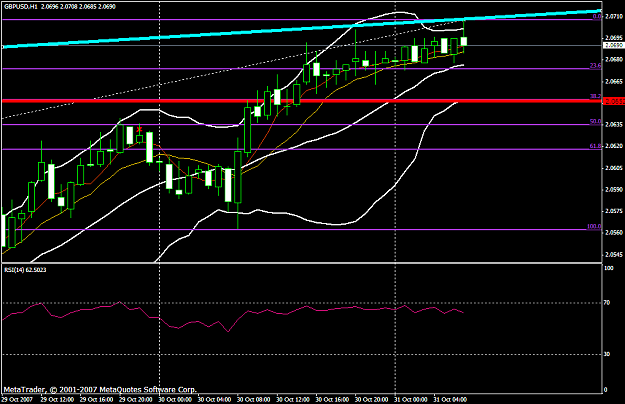Click the RSI(14) 62.5023 indicator label
The height and width of the screenshot is (404, 625).
point(25,270)
